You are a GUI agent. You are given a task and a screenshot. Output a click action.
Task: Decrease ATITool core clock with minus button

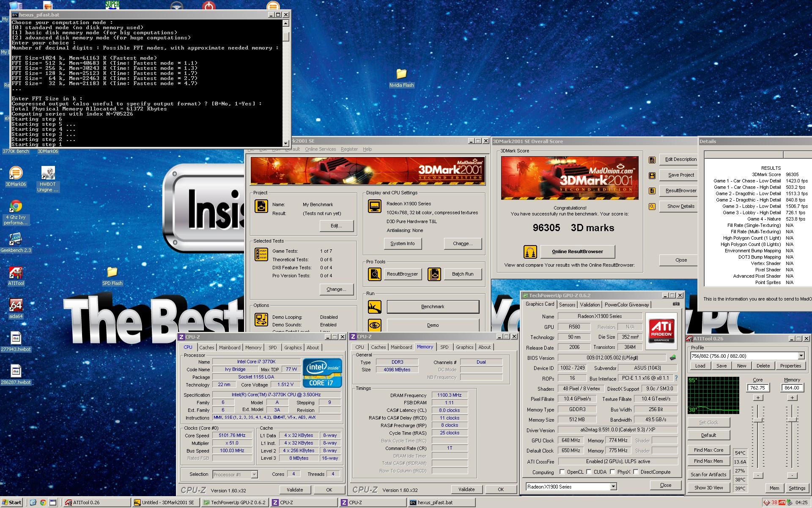coord(758,475)
